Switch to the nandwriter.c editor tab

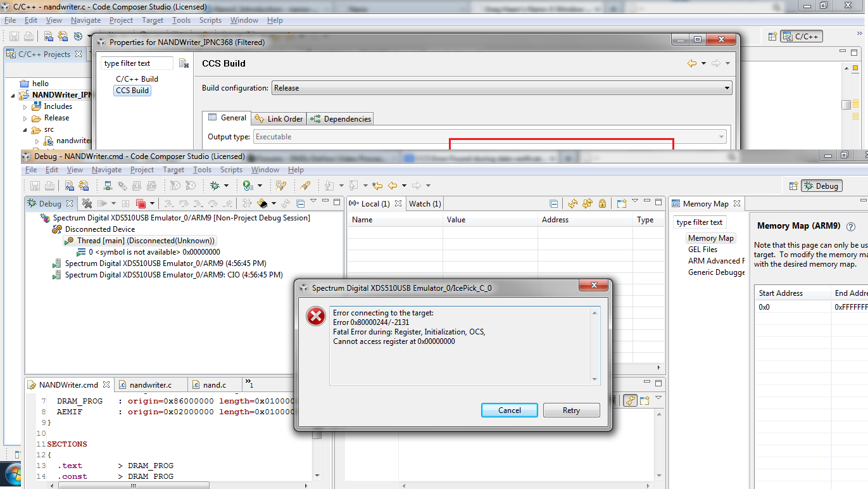(150, 384)
